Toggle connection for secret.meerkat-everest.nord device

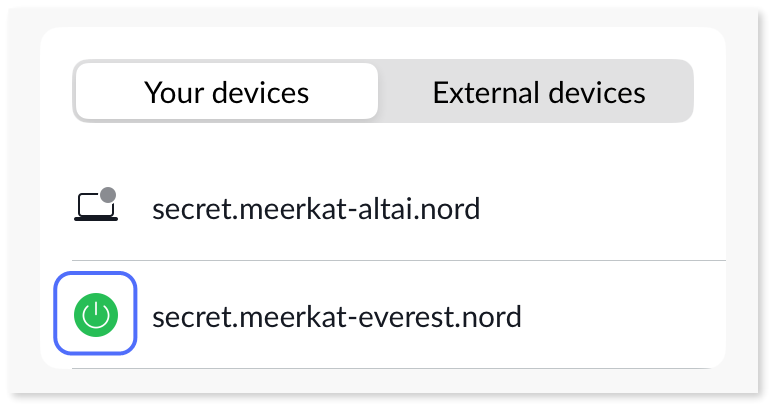(95, 317)
